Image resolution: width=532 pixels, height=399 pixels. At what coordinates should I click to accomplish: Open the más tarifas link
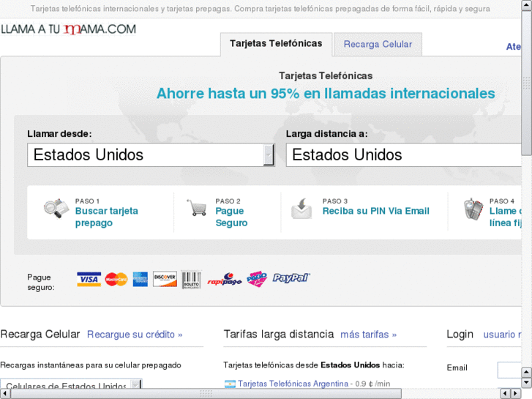point(369,335)
